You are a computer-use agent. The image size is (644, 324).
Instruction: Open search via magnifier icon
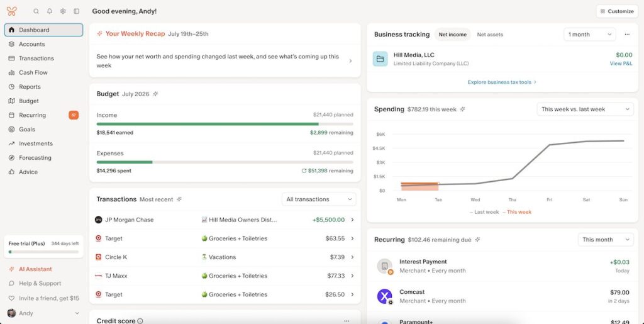point(36,11)
